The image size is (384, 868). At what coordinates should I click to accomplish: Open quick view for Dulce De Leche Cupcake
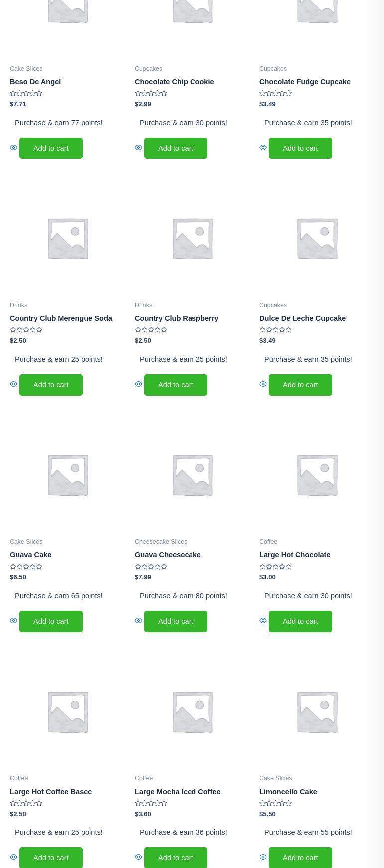coord(263,384)
